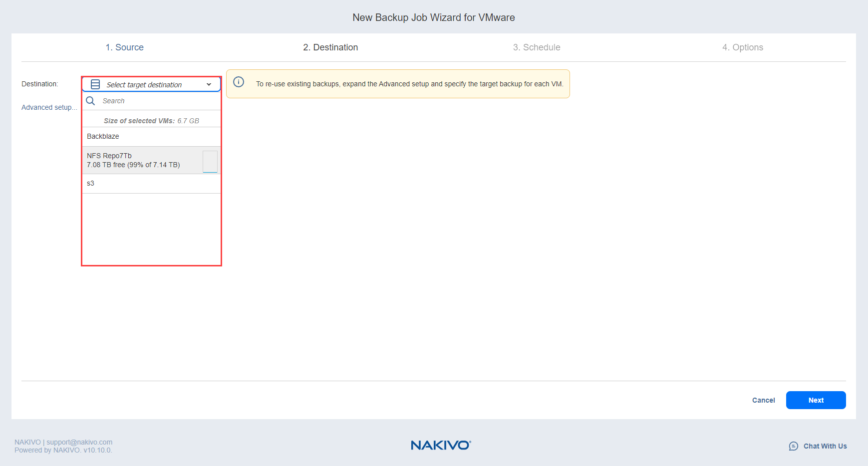Cancel the backup job wizard

[763, 400]
